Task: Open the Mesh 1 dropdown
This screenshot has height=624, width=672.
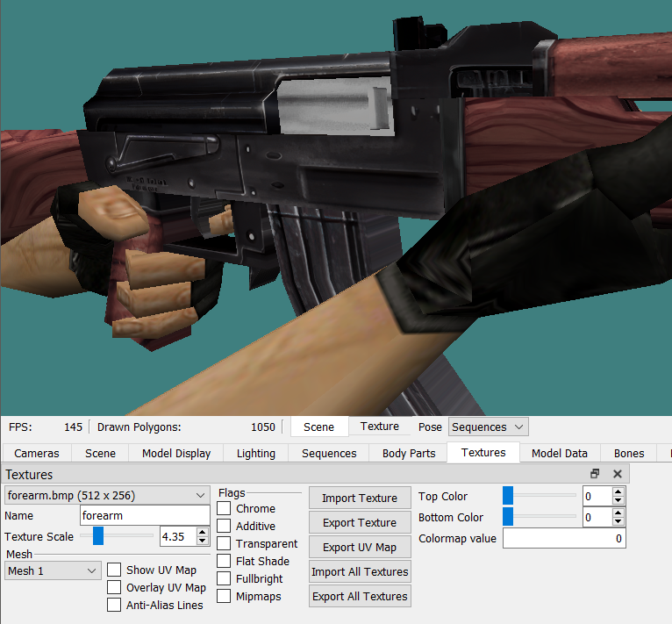Action: [53, 570]
